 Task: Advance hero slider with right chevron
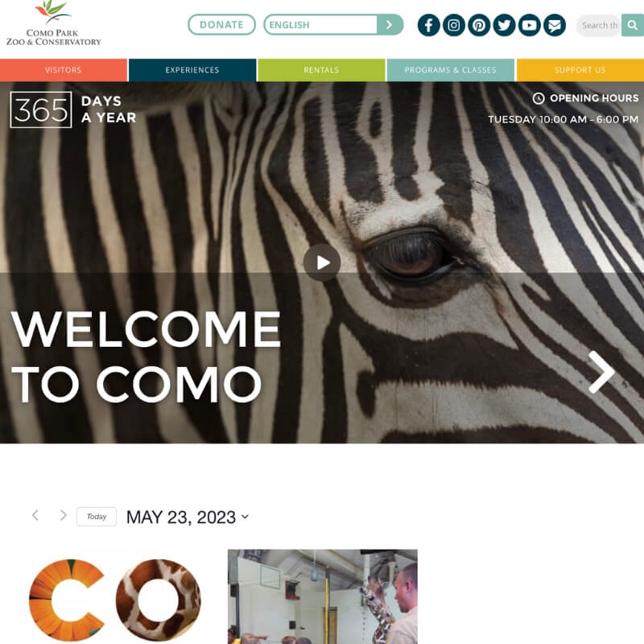point(601,372)
